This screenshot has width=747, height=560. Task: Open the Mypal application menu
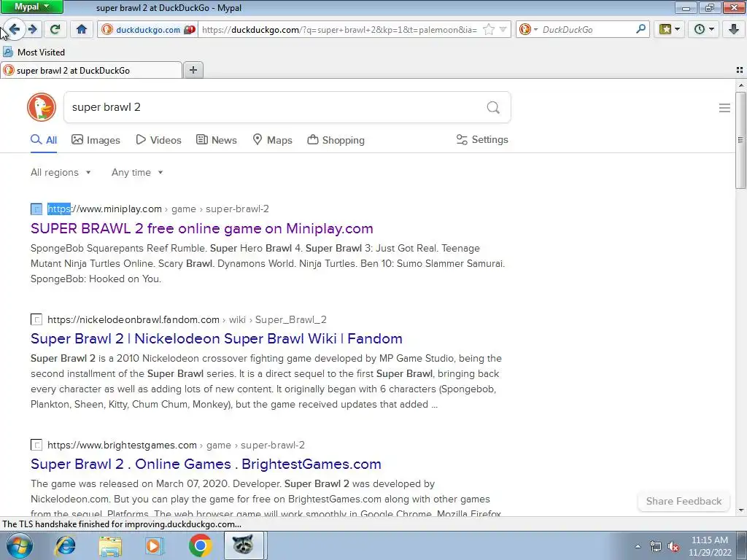click(x=31, y=7)
